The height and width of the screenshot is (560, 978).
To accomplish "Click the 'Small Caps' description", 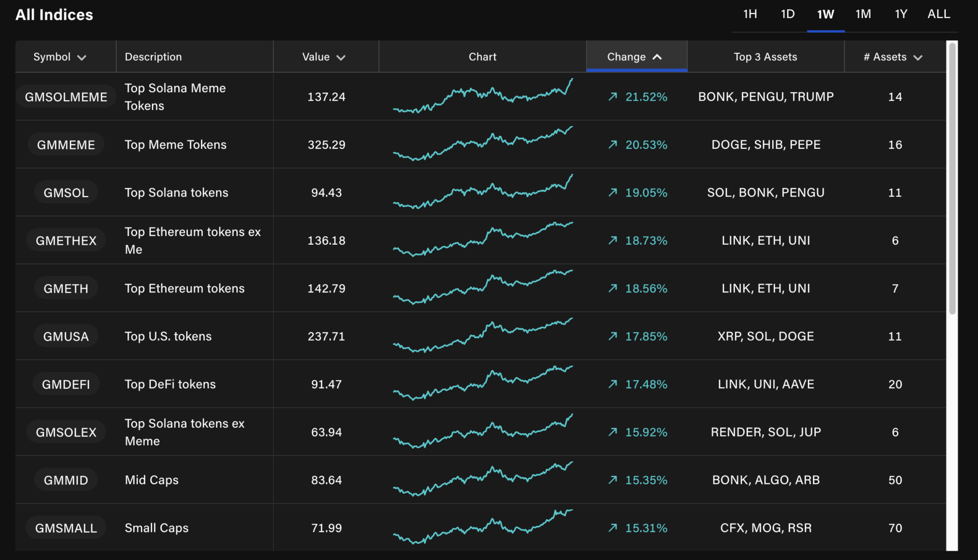I will point(157,528).
